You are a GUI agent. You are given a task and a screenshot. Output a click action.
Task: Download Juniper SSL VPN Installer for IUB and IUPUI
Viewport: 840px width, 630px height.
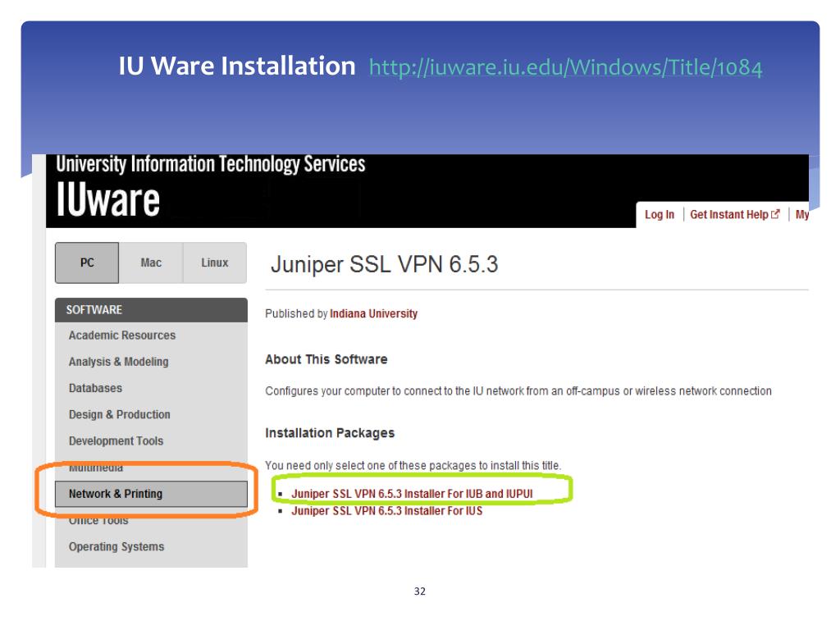pos(412,493)
